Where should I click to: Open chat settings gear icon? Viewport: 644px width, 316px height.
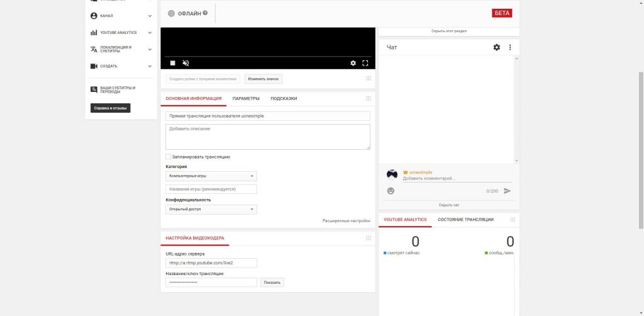click(x=496, y=47)
